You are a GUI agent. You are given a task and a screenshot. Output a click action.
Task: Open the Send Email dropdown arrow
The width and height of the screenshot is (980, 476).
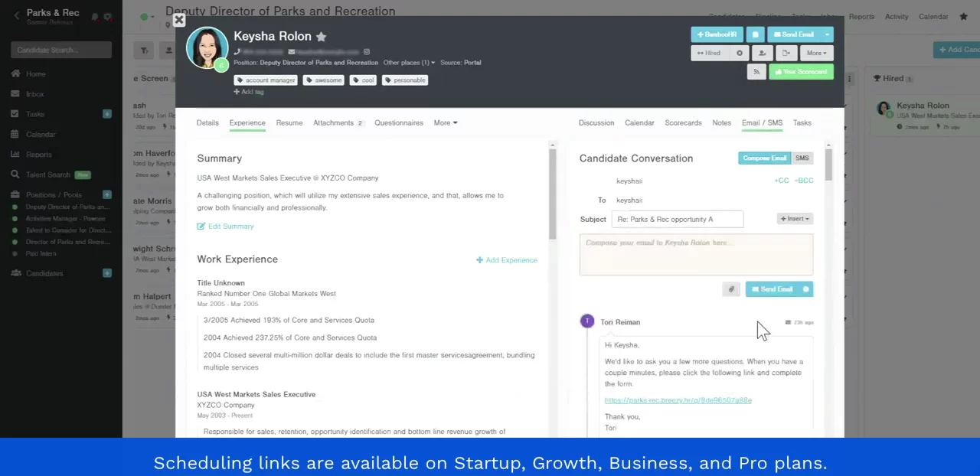click(827, 34)
